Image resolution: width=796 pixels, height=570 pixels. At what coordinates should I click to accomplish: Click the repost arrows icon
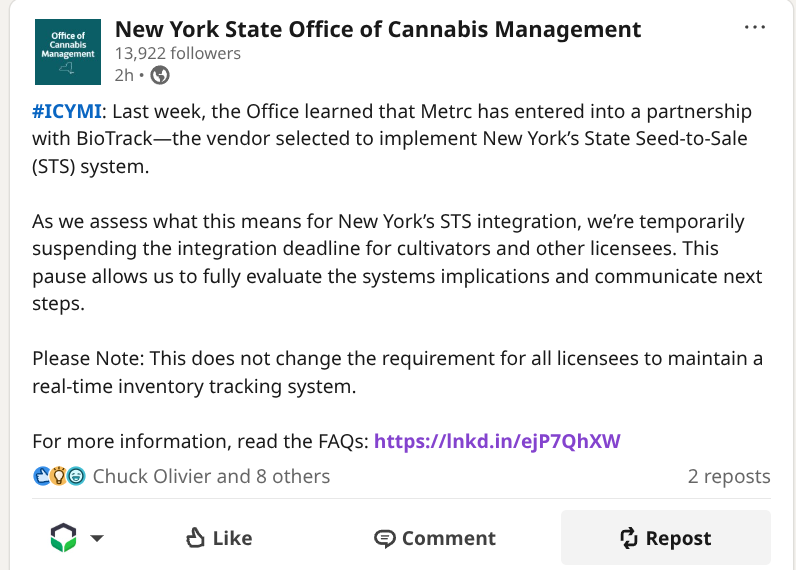click(629, 538)
